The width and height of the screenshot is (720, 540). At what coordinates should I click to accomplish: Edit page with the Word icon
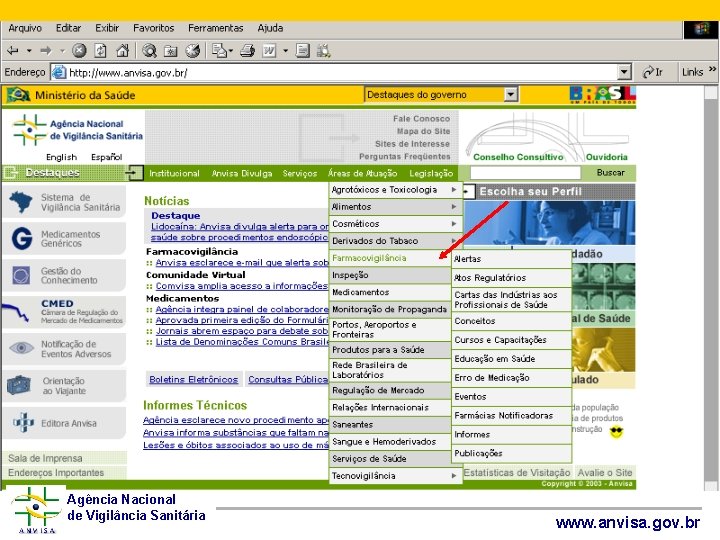[x=269, y=51]
